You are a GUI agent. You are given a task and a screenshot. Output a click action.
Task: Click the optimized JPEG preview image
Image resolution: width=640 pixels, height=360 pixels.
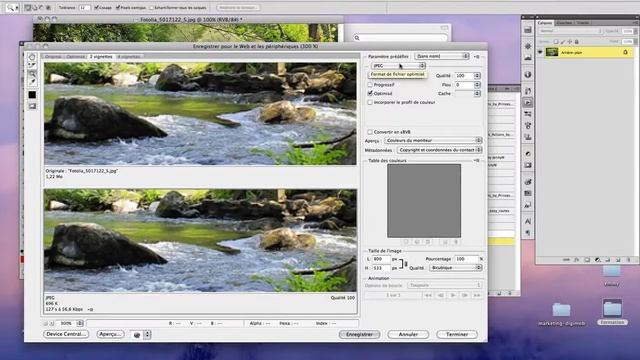pos(200,240)
